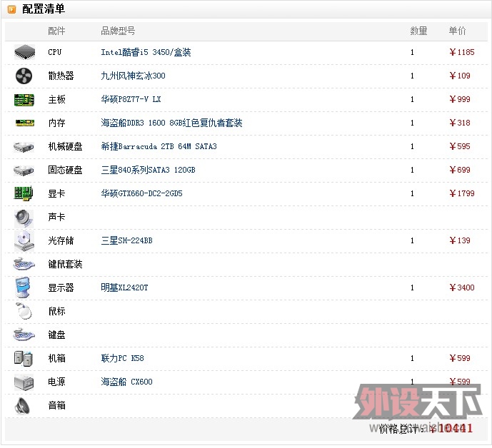
Task: Open the Intel酷睿i5 3450/盒装 link
Action: [x=146, y=52]
